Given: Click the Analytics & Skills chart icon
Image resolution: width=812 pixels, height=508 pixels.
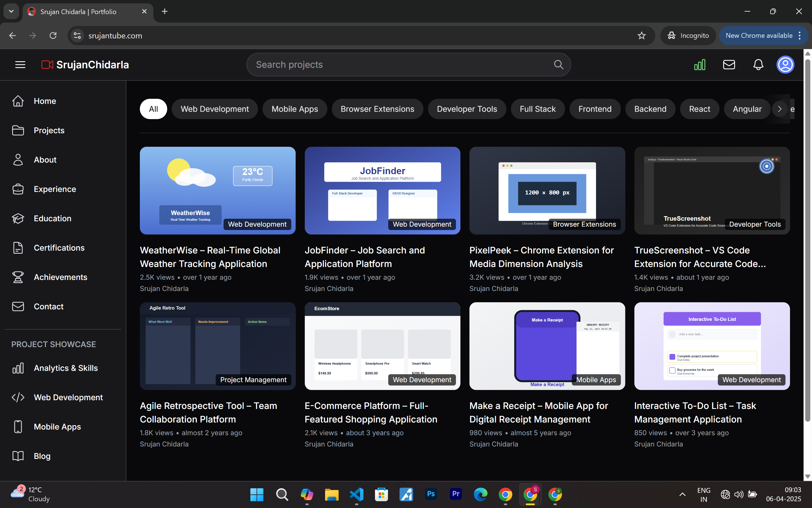Looking at the screenshot, I should pos(18,368).
